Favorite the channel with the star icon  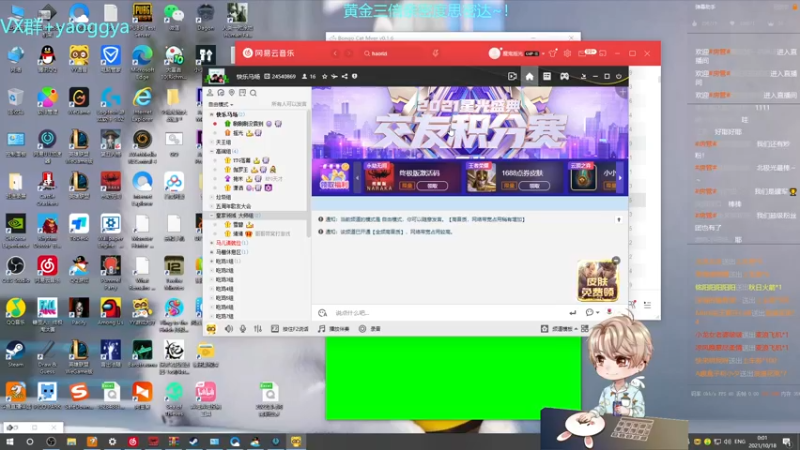click(324, 77)
